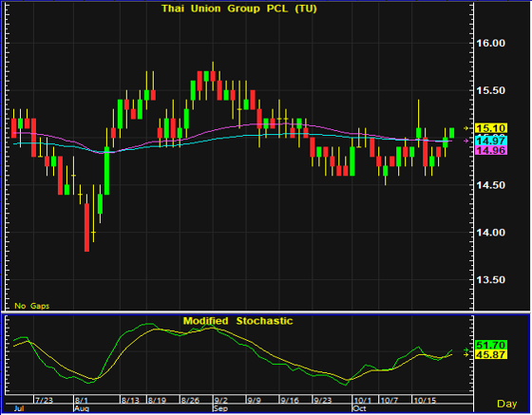
Task: Select the 7/23 date marker
Action: pyautogui.click(x=44, y=401)
